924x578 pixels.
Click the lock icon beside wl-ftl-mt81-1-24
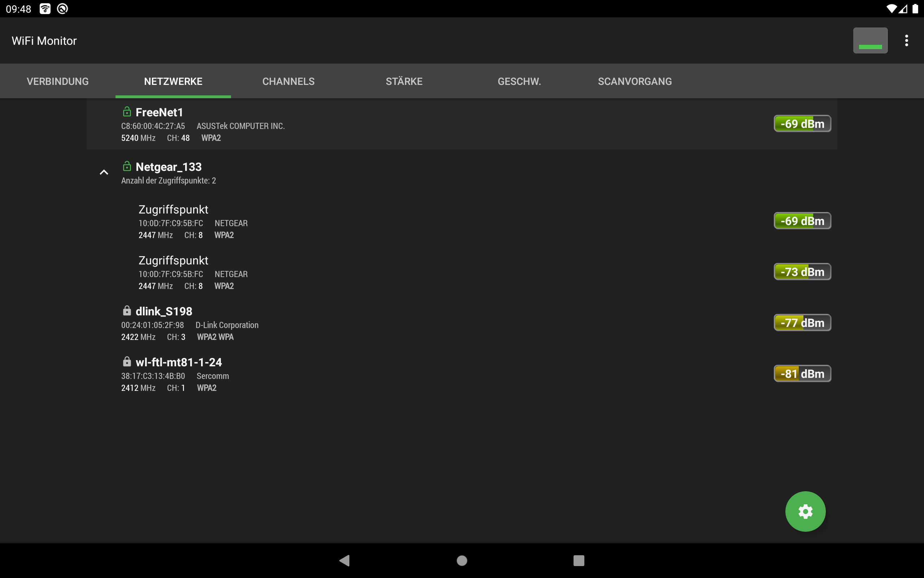tap(127, 361)
